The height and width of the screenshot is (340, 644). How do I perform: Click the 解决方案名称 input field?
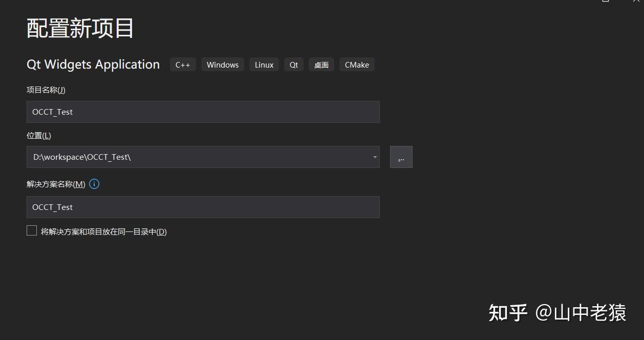click(x=203, y=207)
